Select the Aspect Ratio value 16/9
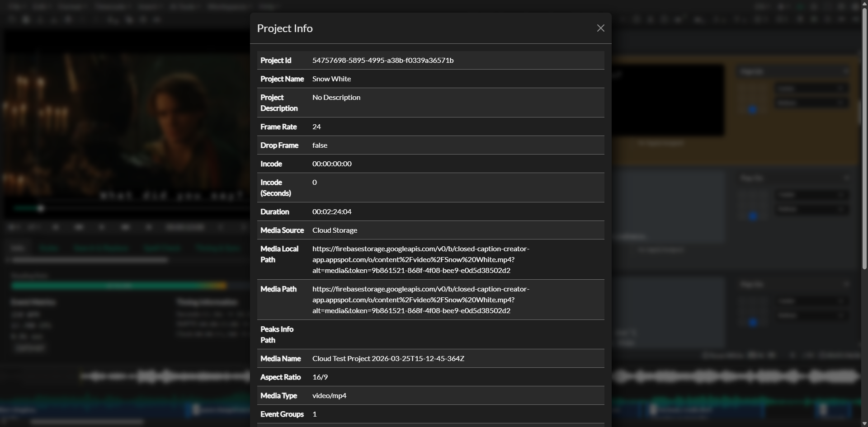 click(320, 377)
